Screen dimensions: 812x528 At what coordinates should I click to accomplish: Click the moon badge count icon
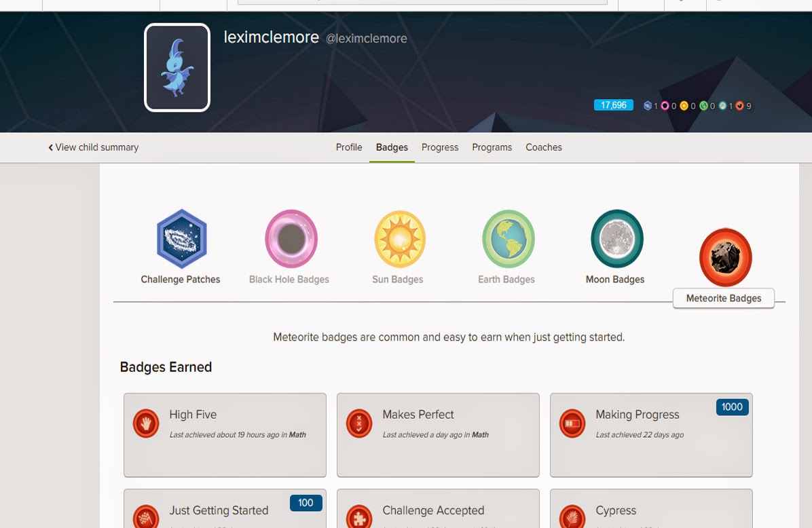(x=722, y=106)
